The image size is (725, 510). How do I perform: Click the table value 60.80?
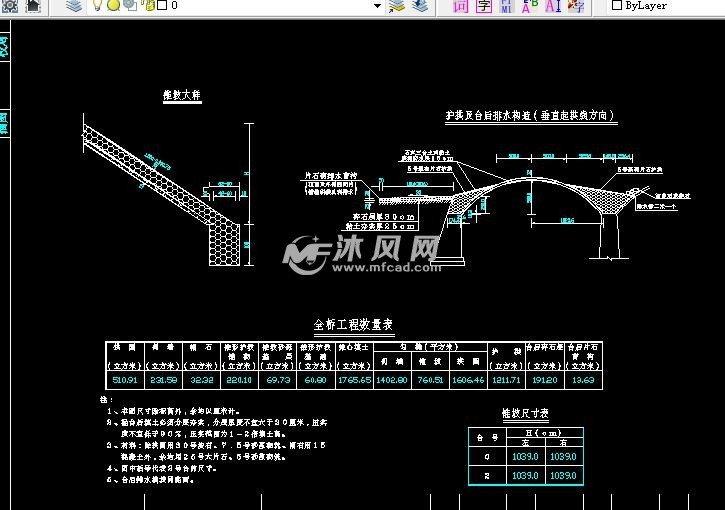coord(315,380)
